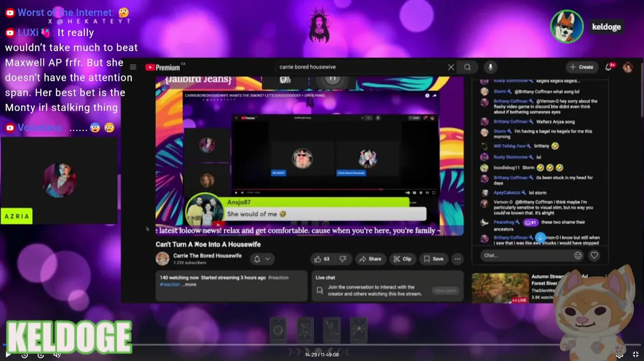This screenshot has width=644, height=361.
Task: Save the video with the Save button
Action: tap(433, 259)
